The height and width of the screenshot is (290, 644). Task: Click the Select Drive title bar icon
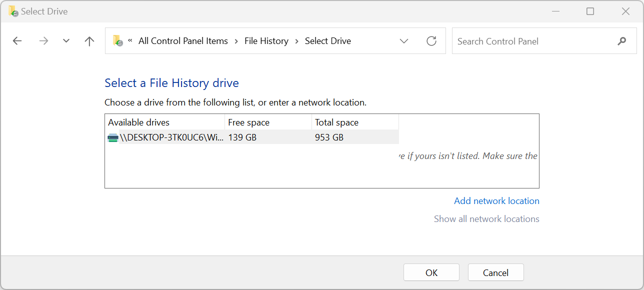[x=13, y=11]
